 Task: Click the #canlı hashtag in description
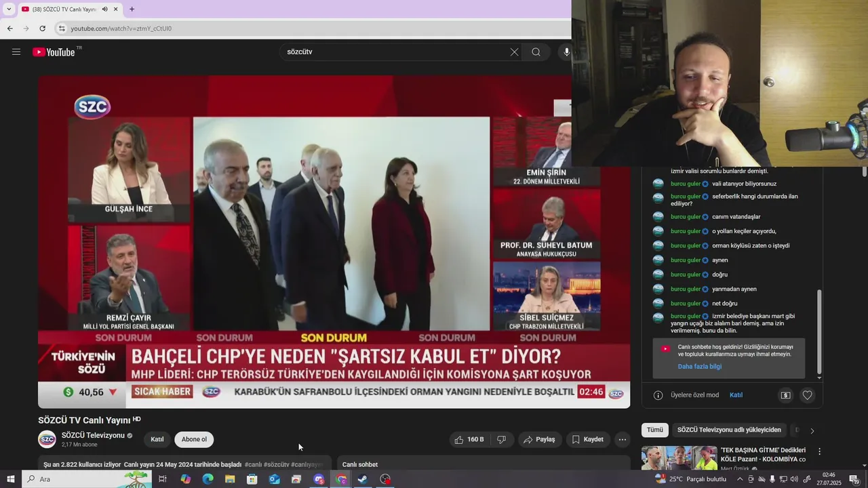(x=253, y=464)
